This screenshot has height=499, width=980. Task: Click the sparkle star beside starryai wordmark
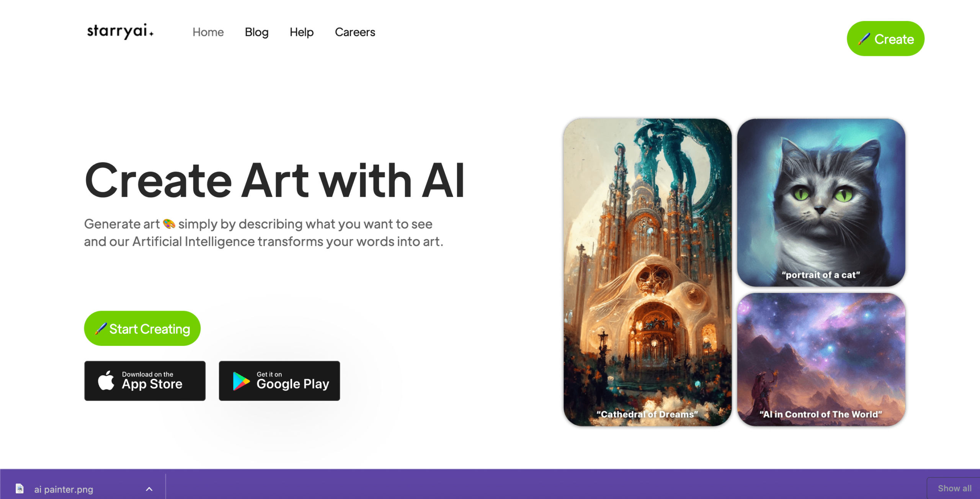click(x=151, y=34)
